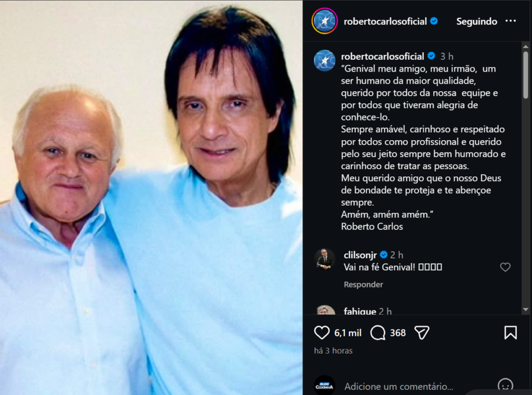Viewport: 532px width, 395px height.
Task: Open the emoji picker in comment box
Action: coord(505,386)
